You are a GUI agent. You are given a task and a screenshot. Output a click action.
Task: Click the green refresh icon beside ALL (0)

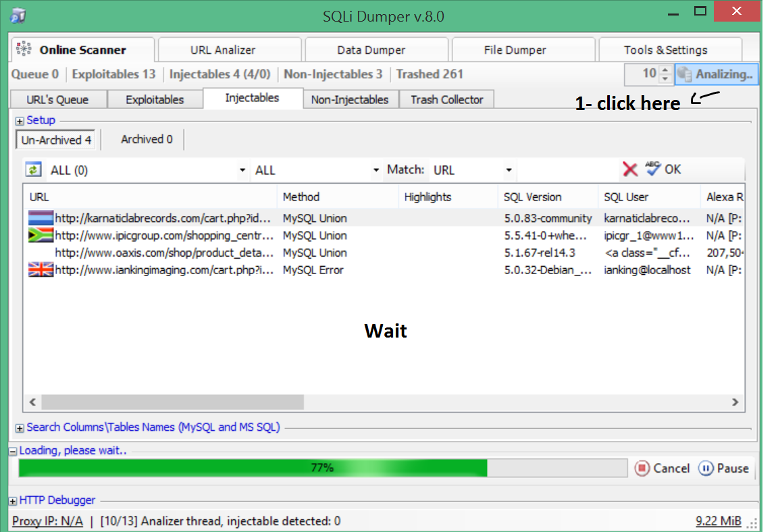coord(33,170)
